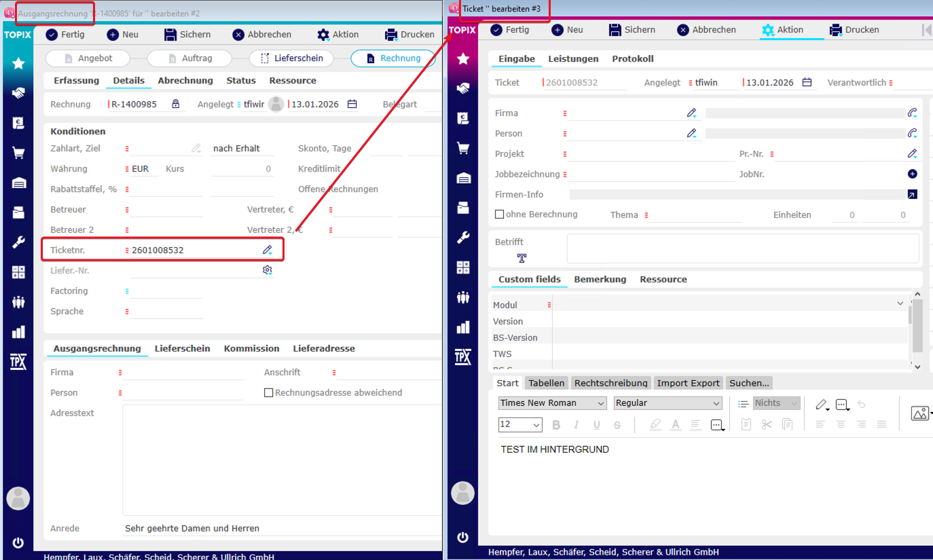Image resolution: width=933 pixels, height=560 pixels.
Task: Switch to Abrechnung tab in invoice window
Action: point(185,81)
